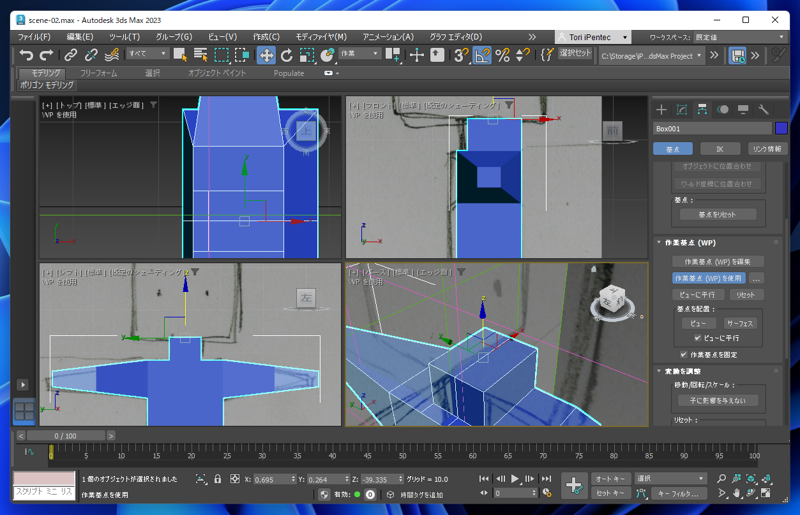The image size is (800, 515).
Task: Activate the Select and Move tool
Action: [x=266, y=55]
